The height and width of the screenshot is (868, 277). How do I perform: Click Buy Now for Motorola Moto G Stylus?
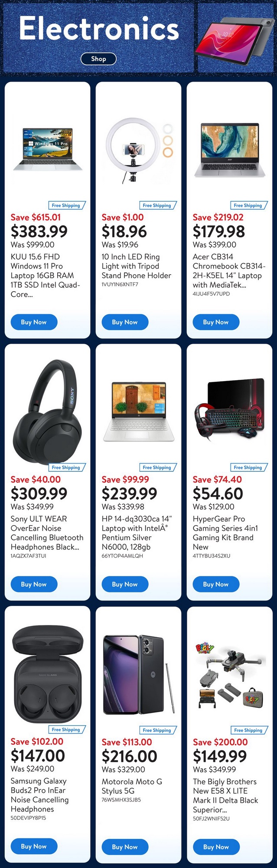click(125, 847)
